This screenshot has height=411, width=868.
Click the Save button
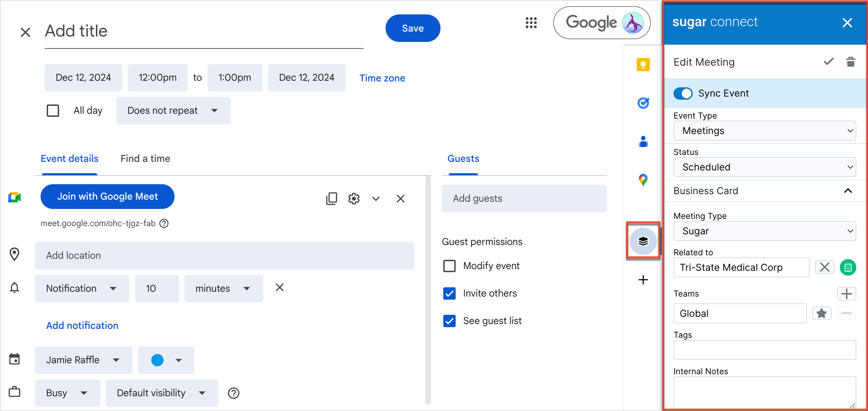(413, 28)
